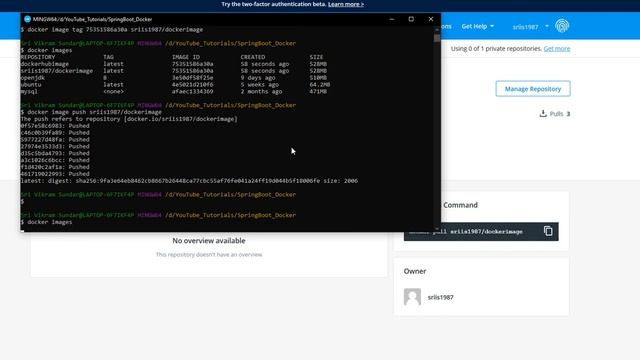Click the MINGW64 terminal title bar icon
The image size is (640, 360).
pos(27,19)
